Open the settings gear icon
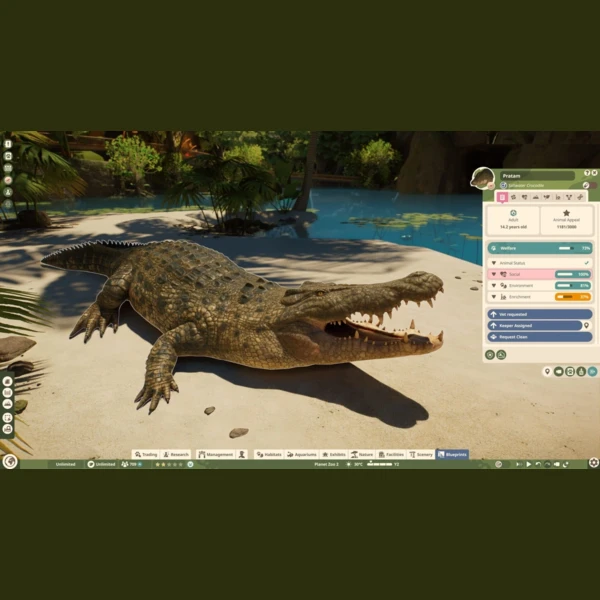This screenshot has width=600, height=600. tap(593, 463)
